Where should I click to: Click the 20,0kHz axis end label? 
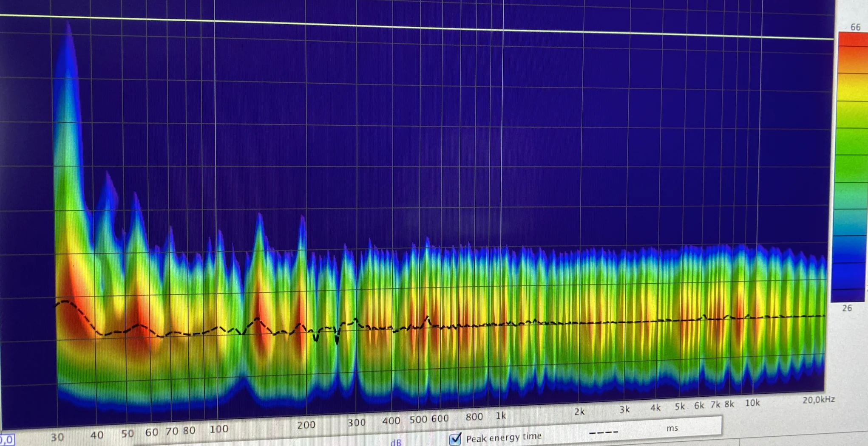click(819, 400)
